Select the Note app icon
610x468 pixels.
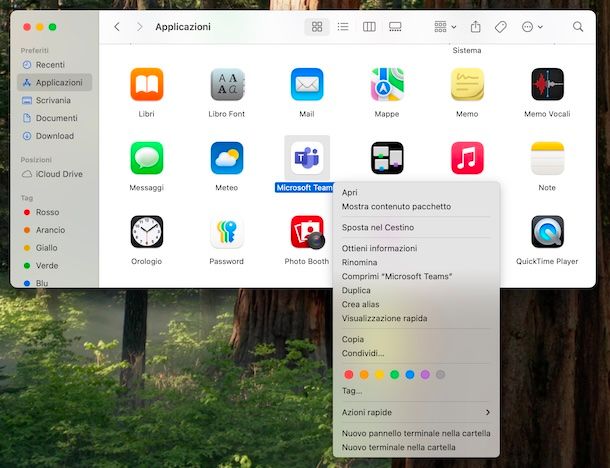click(547, 158)
